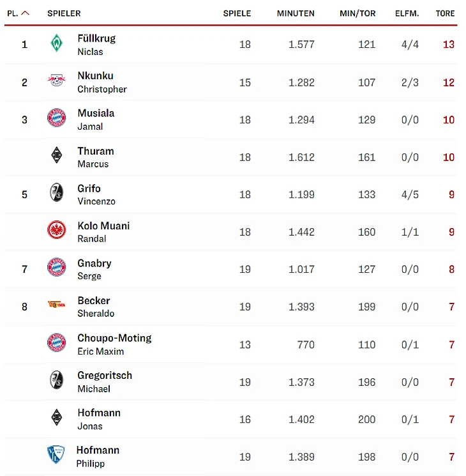
Task: Click VfL Bochum crest beside Philipp Hofmann
Action: point(57,456)
